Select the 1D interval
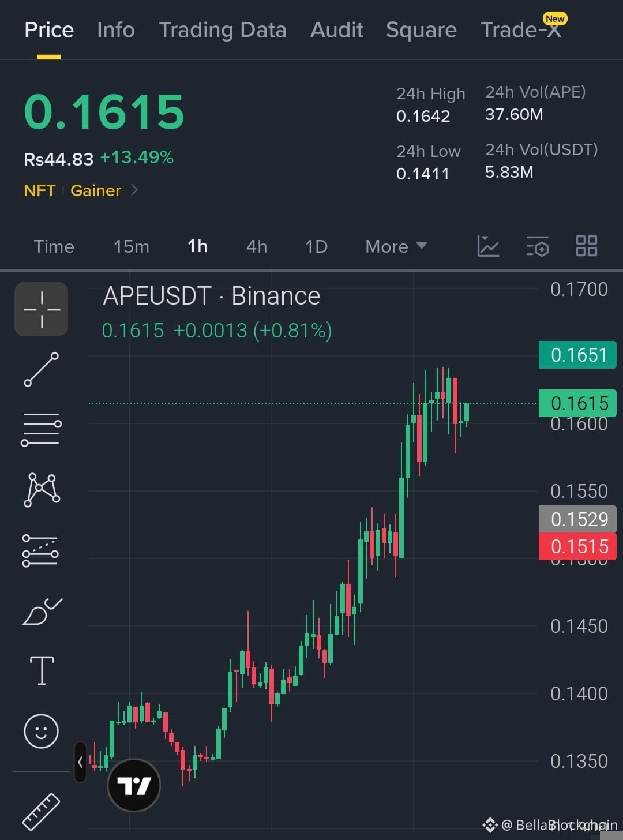The height and width of the screenshot is (840, 623). 316,247
